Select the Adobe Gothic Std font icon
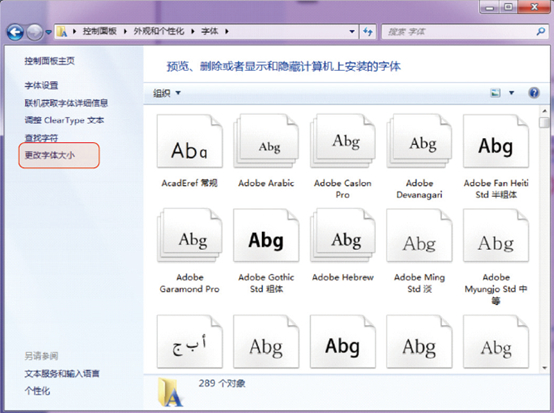Viewport: 554px width, 413px height. coord(266,235)
